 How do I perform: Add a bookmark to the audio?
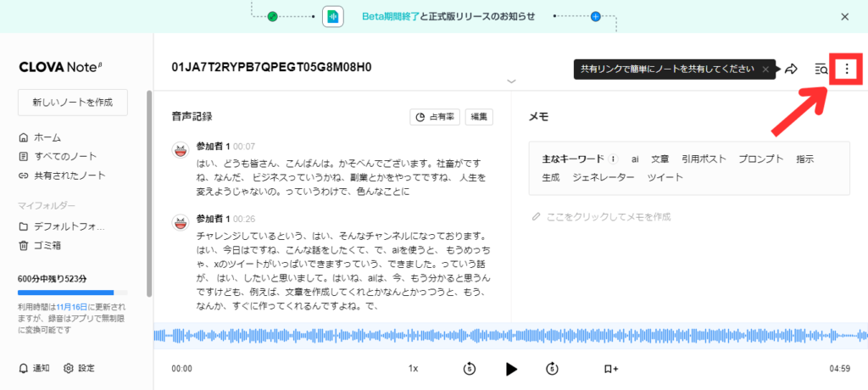[610, 369]
